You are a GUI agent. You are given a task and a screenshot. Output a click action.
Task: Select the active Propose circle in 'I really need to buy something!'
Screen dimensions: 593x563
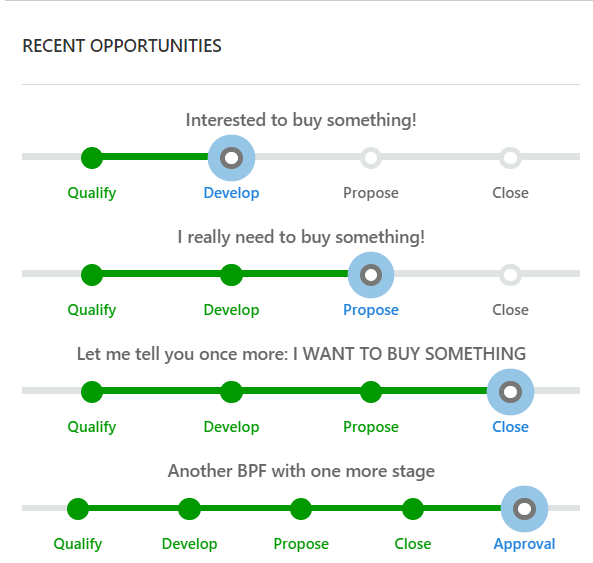point(371,275)
